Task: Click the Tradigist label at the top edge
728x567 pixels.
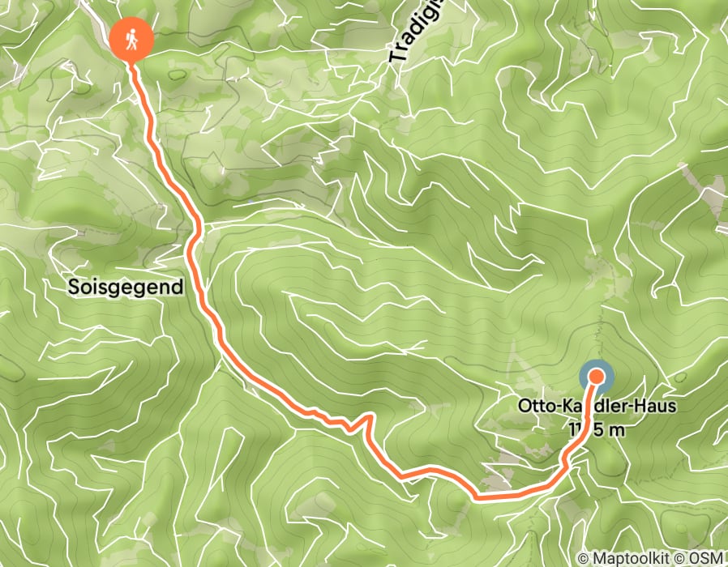Action: click(414, 32)
